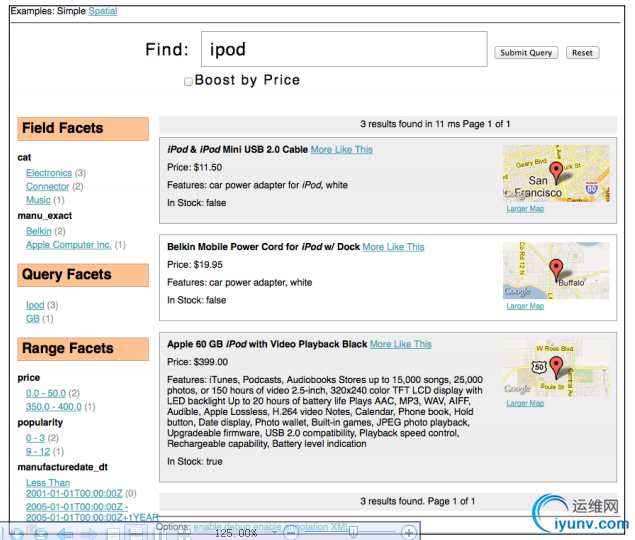Select 2005-01-01T00:00:00Z date range facet
This screenshot has width=635, height=540.
(92, 512)
